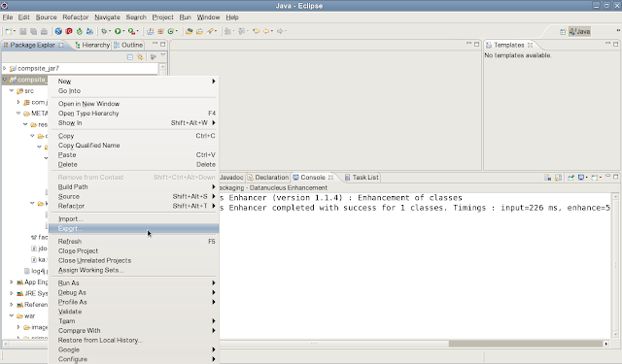Screen dimensions: 622x364
Task: Close the Templates view tab
Action: [530, 46]
